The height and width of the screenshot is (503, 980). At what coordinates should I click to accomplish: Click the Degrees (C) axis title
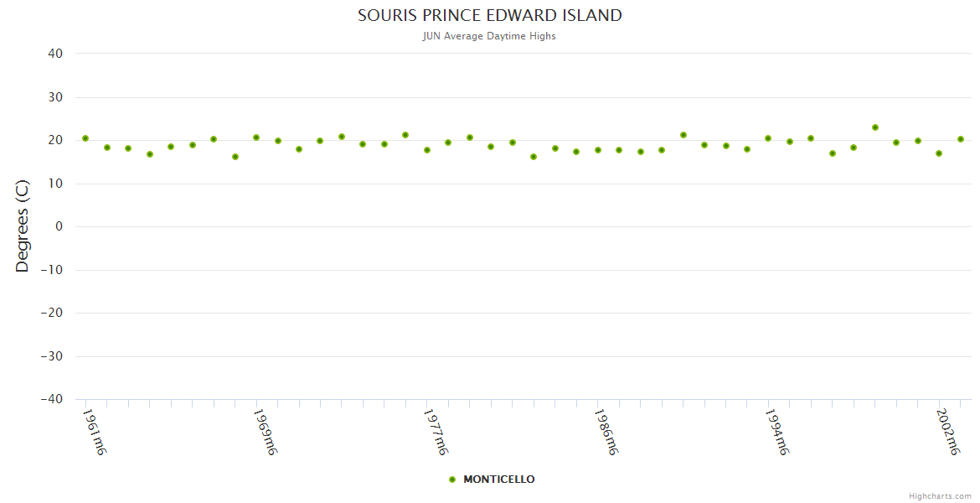[23, 226]
